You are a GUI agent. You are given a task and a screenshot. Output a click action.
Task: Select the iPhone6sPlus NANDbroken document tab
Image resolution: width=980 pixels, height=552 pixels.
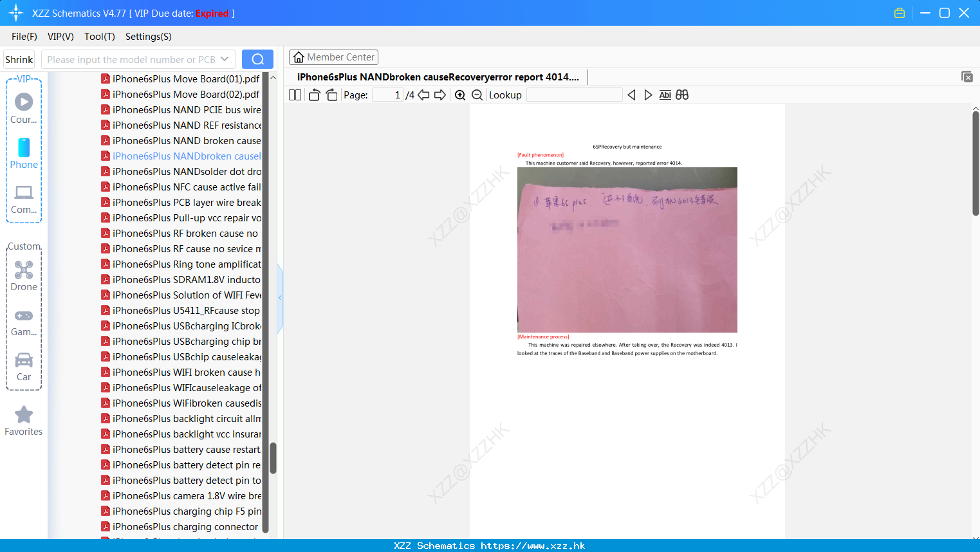(438, 77)
